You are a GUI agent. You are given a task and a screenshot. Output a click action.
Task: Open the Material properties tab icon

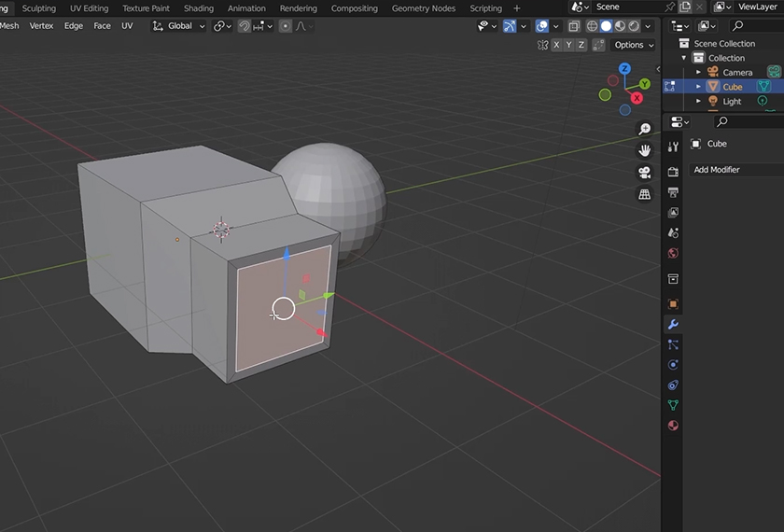click(673, 426)
